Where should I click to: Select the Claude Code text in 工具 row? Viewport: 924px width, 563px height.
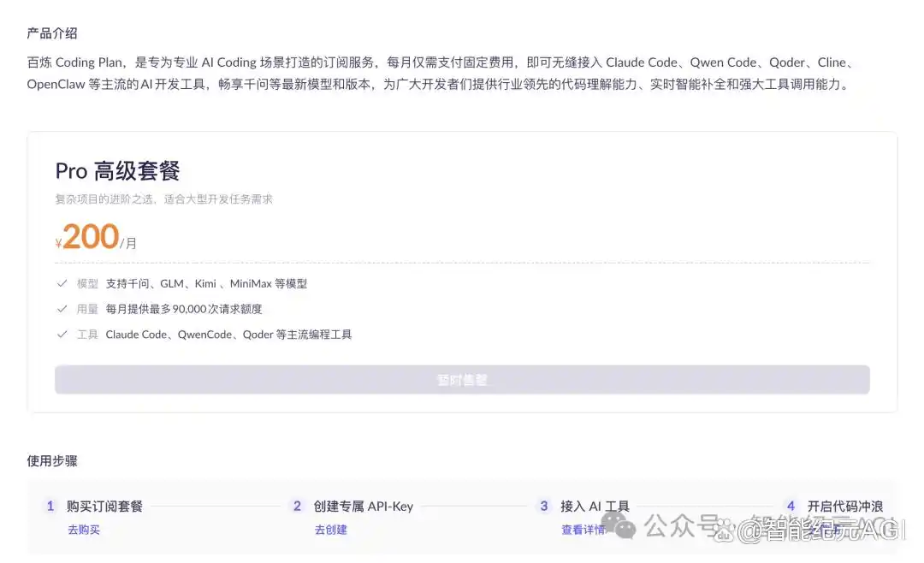pyautogui.click(x=137, y=335)
